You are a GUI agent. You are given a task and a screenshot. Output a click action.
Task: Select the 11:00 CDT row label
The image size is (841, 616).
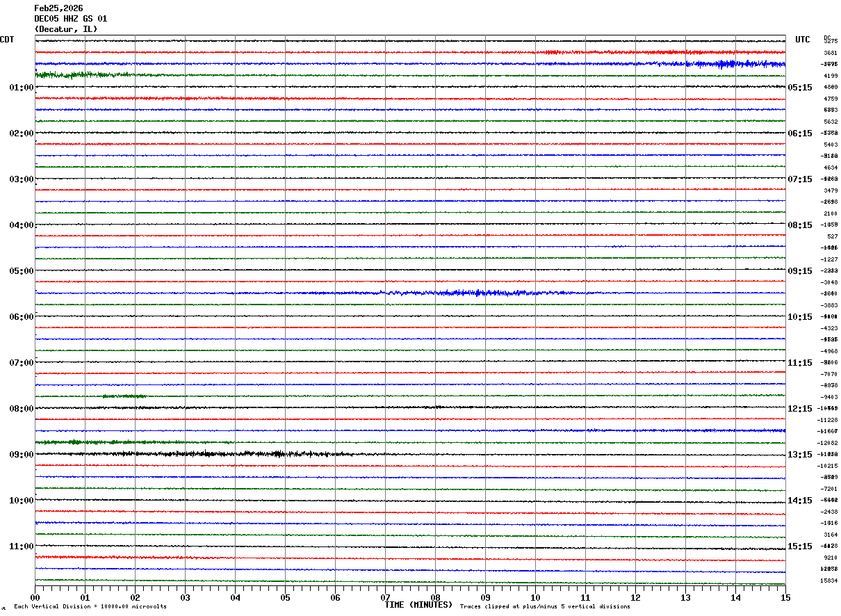point(22,546)
